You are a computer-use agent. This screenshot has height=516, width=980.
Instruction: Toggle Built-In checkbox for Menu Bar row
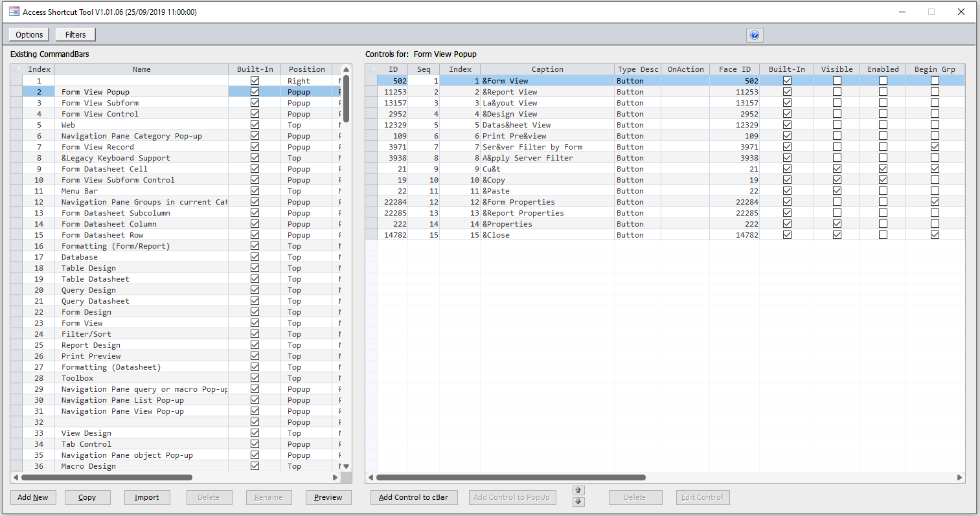pos(255,191)
